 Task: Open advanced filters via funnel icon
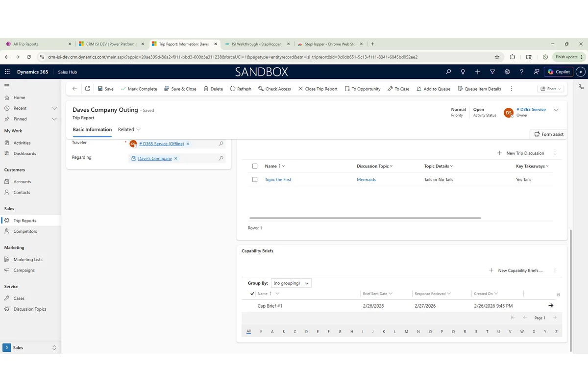[x=492, y=72]
